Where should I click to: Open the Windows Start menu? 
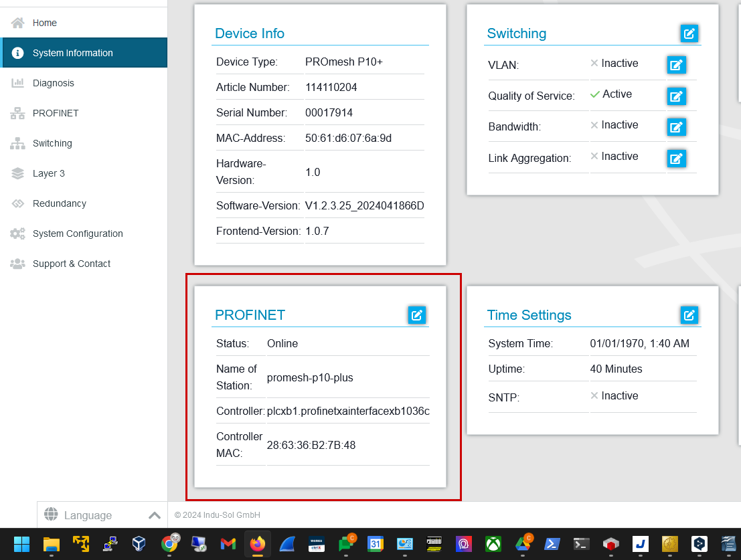tap(21, 544)
